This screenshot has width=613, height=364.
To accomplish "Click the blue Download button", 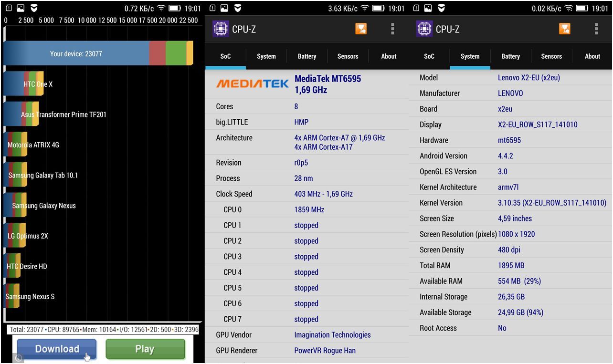I will point(57,349).
